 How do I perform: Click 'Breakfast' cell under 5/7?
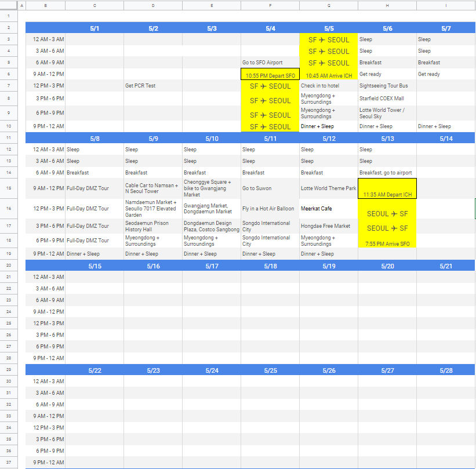(446, 63)
